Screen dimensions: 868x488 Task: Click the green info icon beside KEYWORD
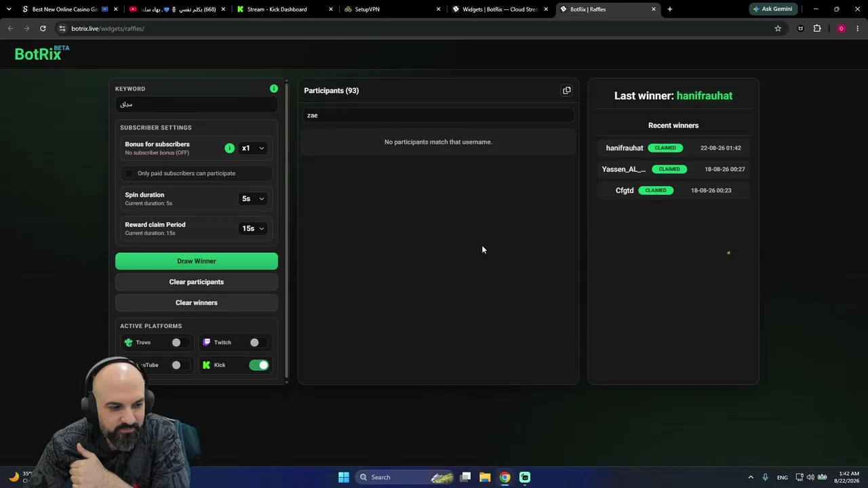(x=273, y=89)
